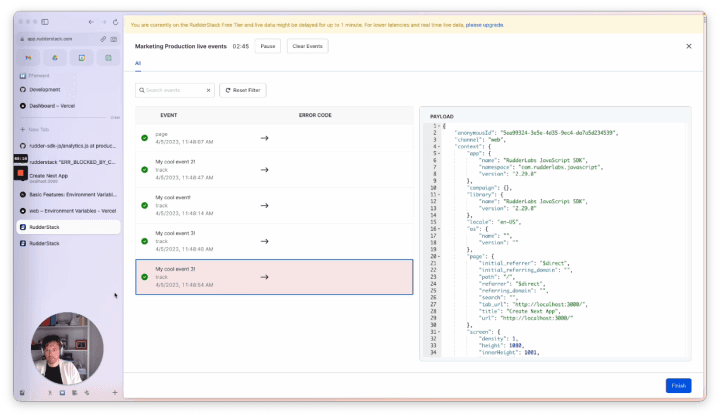Image resolution: width=720 pixels, height=417 pixels.
Task: Toggle the browser sidebar panel icon
Action: [x=46, y=21]
